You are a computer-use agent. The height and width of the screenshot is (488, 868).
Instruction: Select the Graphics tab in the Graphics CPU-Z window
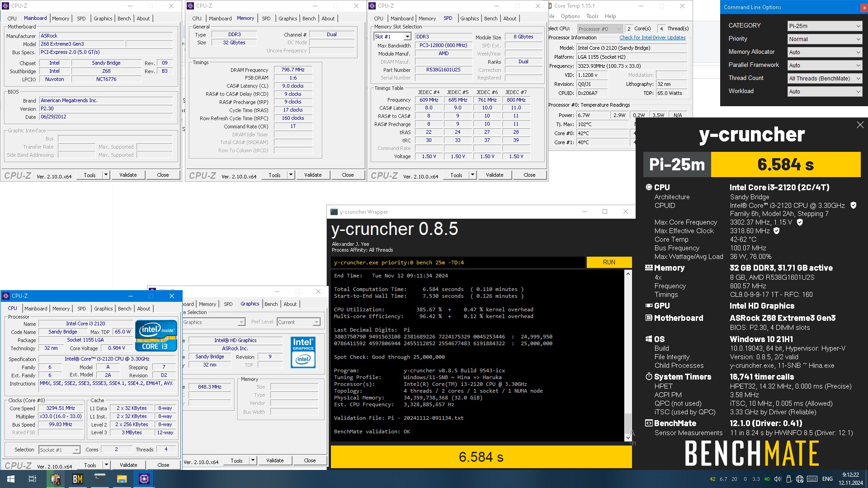(250, 304)
